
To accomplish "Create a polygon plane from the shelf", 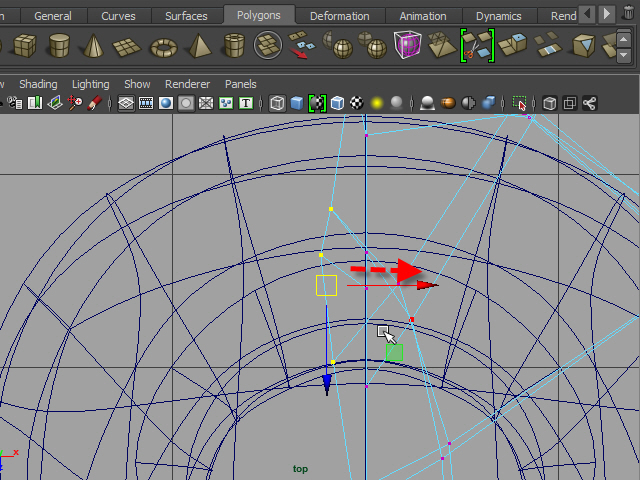I will [x=127, y=47].
